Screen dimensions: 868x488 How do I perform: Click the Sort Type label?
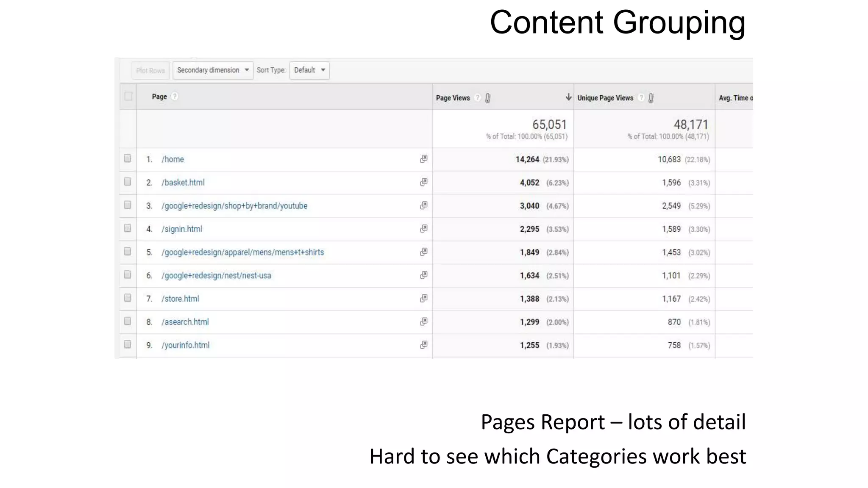point(271,70)
